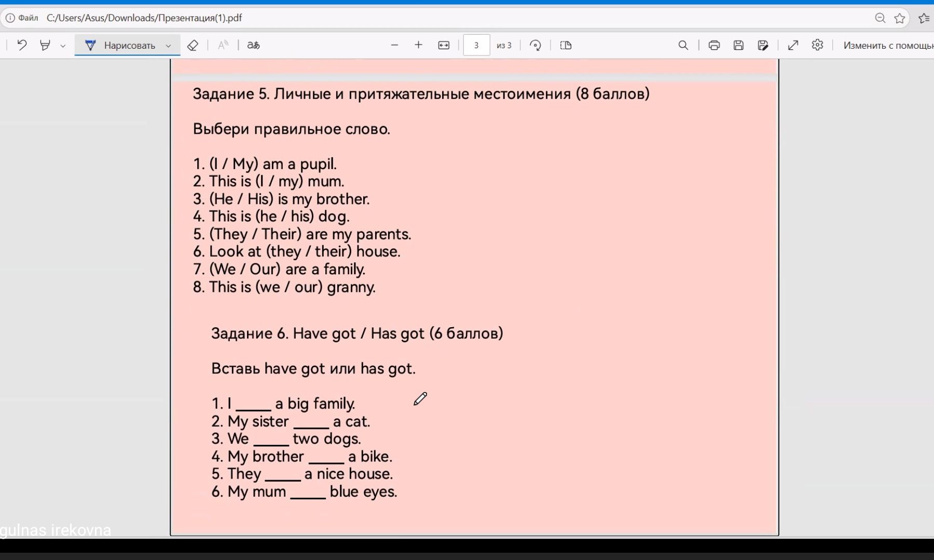Screen dimensions: 934x560
Task: Select the highlighter tool
Action: [45, 45]
